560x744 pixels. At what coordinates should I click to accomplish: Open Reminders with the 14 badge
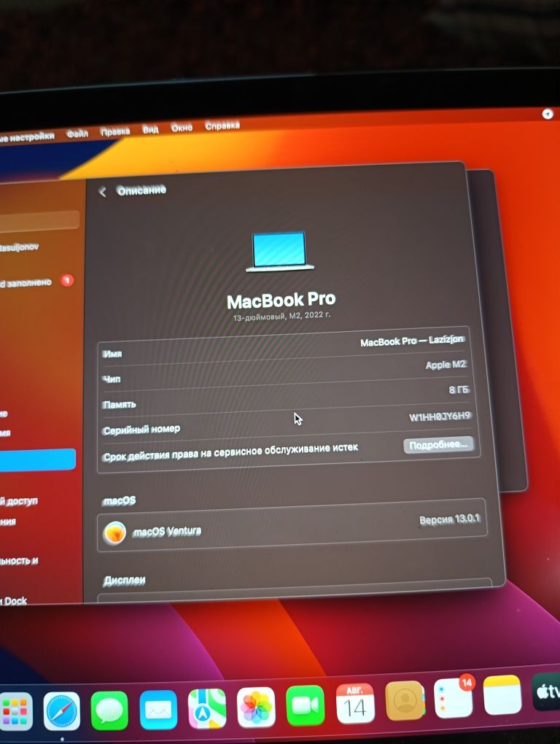point(454,697)
